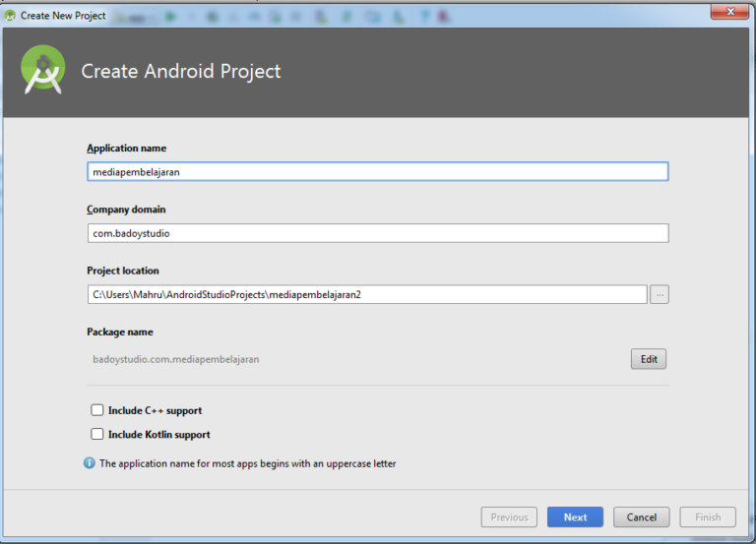Click the Create Android Project header title
The height and width of the screenshot is (544, 756).
tap(180, 71)
